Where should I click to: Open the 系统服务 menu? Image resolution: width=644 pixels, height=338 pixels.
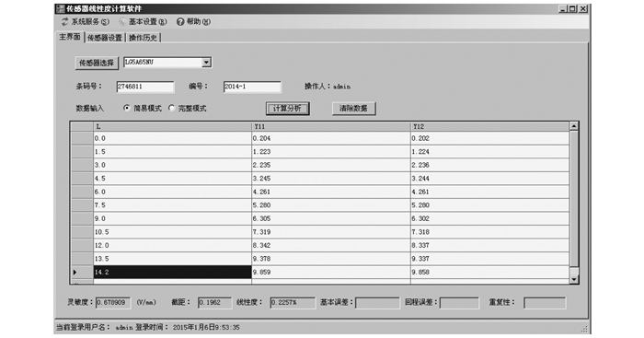(86, 22)
